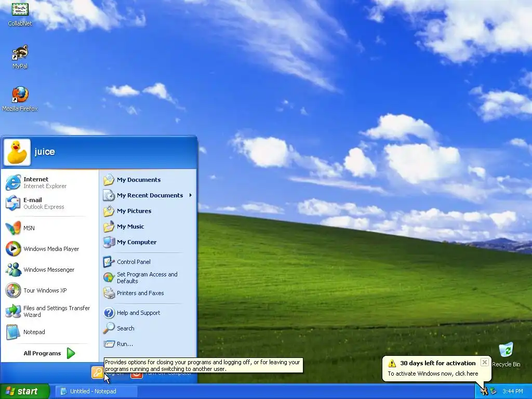
Task: Open My Documents folder
Action: click(x=148, y=180)
